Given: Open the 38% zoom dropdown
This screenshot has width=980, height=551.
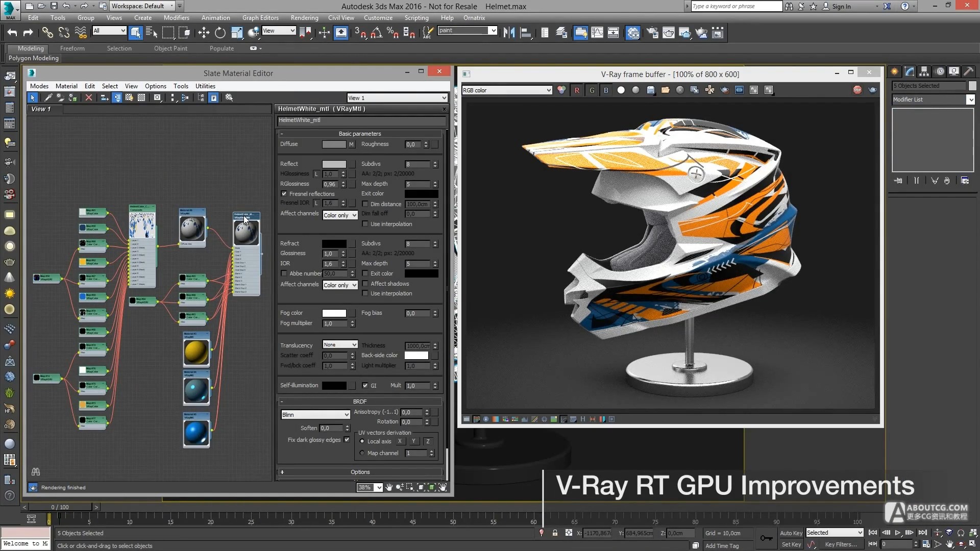Looking at the screenshot, I should [370, 487].
